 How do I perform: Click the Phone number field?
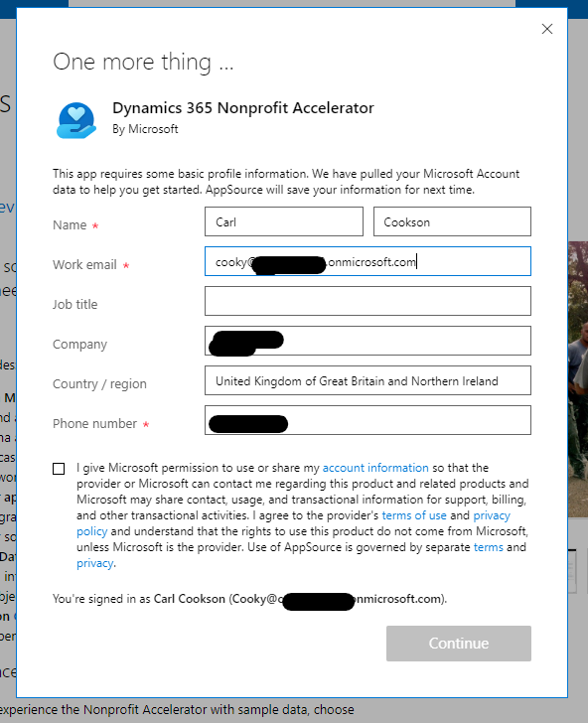coord(367,420)
